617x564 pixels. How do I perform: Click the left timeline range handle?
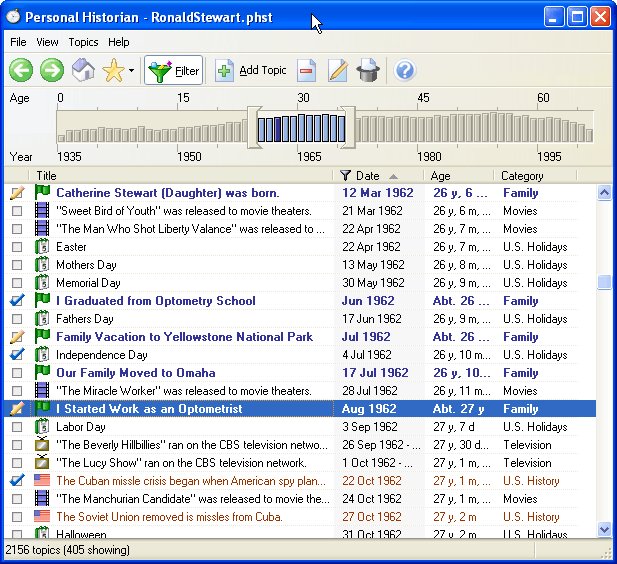tap(254, 127)
